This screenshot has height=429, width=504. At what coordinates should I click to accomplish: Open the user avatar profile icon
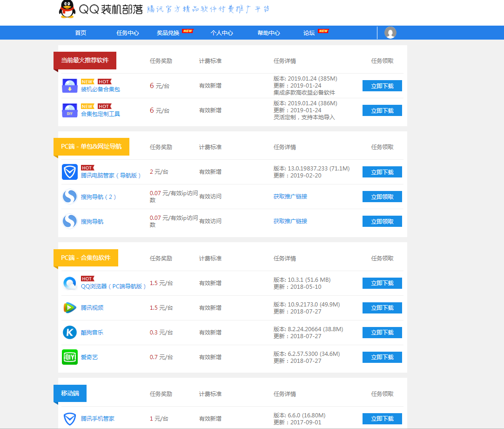point(390,33)
